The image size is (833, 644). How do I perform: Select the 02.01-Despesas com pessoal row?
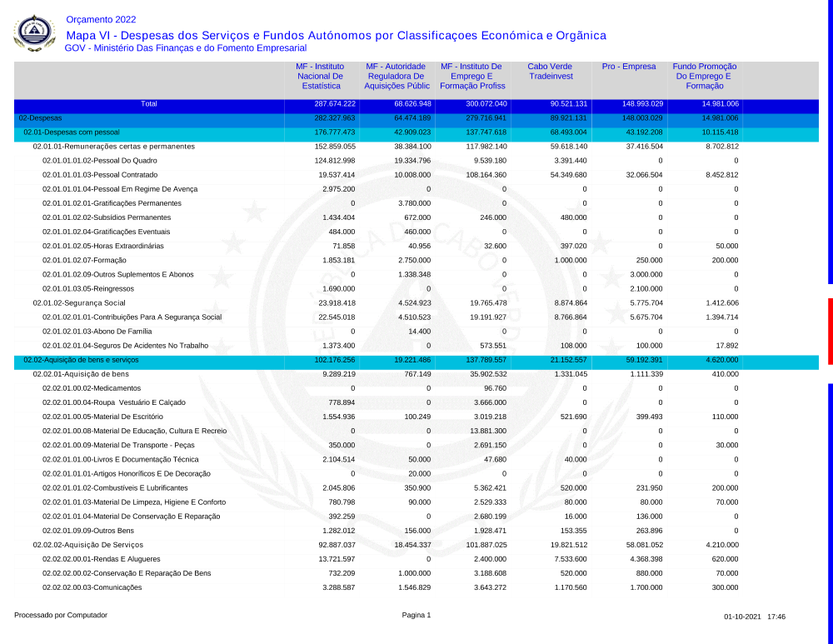click(72, 132)
